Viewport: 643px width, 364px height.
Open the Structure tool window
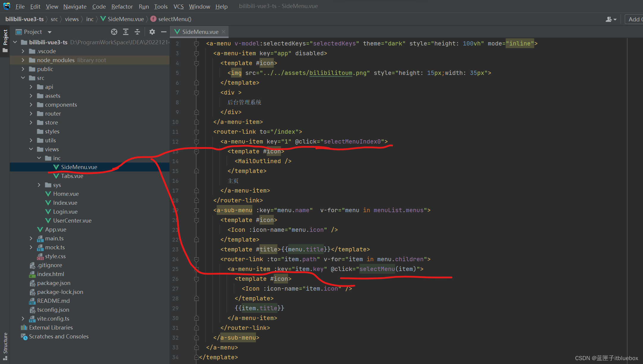click(5, 345)
